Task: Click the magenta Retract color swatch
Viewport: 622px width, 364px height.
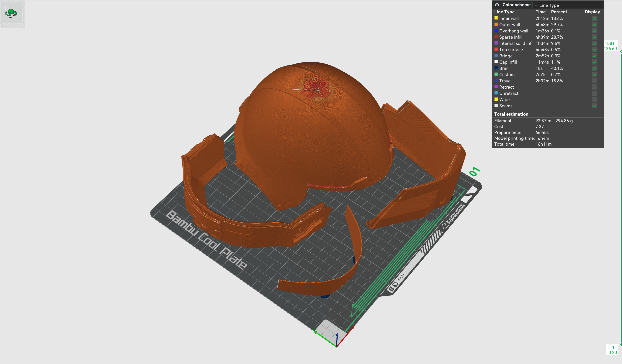Action: [496, 87]
